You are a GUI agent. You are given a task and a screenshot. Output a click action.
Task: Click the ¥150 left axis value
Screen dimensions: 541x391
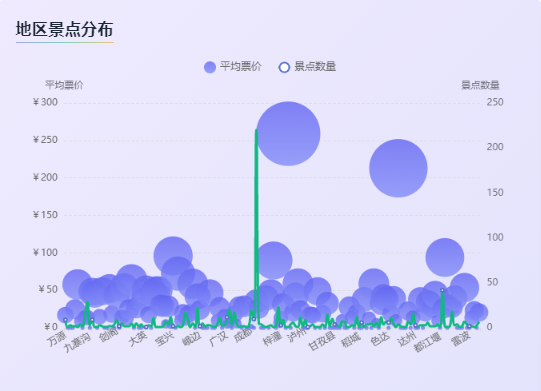tap(45, 215)
